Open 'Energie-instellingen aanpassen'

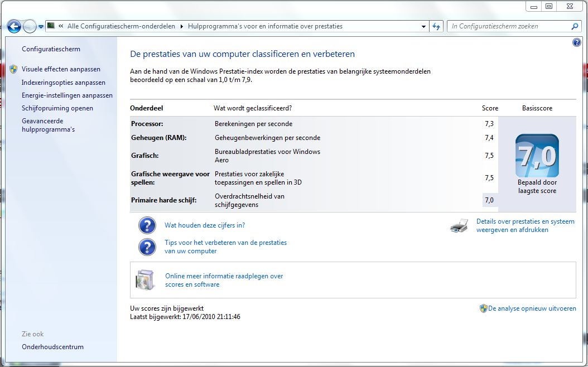pyautogui.click(x=67, y=95)
